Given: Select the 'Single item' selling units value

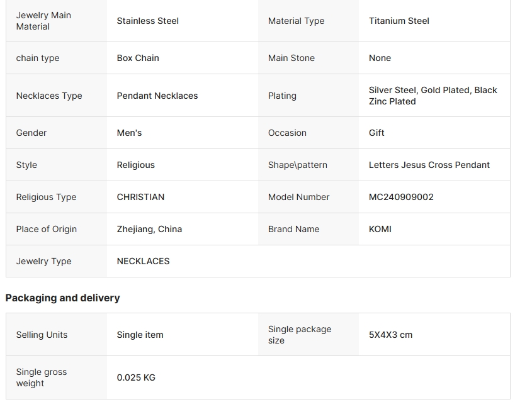Looking at the screenshot, I should [x=140, y=335].
